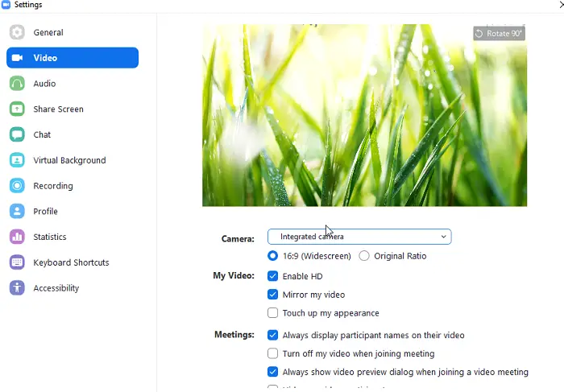This screenshot has height=392, width=564.
Task: Select the Statistics bar chart icon
Action: [x=17, y=237]
